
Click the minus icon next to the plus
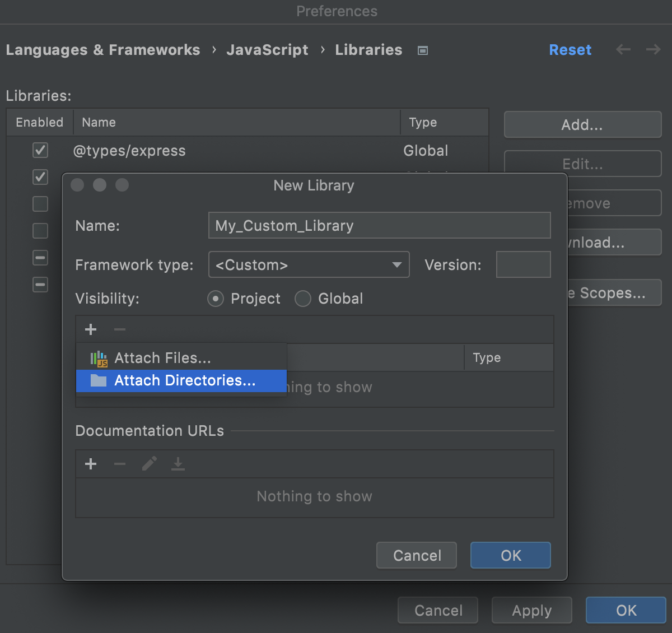click(x=119, y=329)
